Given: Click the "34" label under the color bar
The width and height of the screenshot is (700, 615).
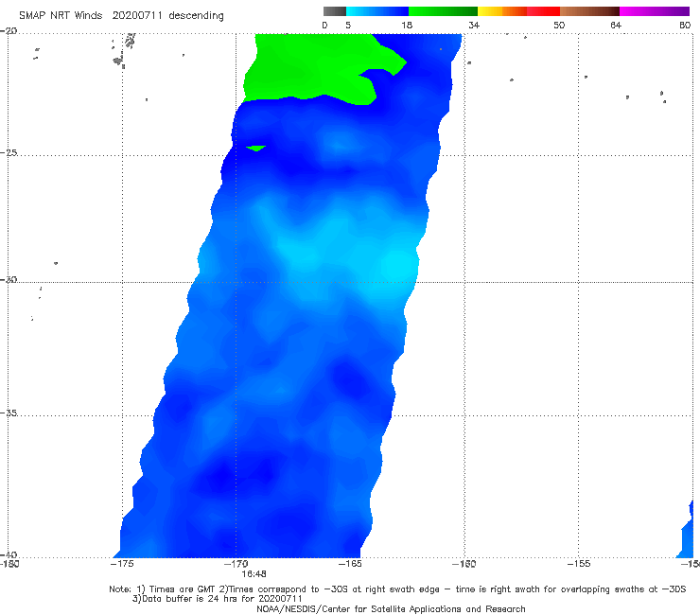Looking at the screenshot, I should (474, 25).
